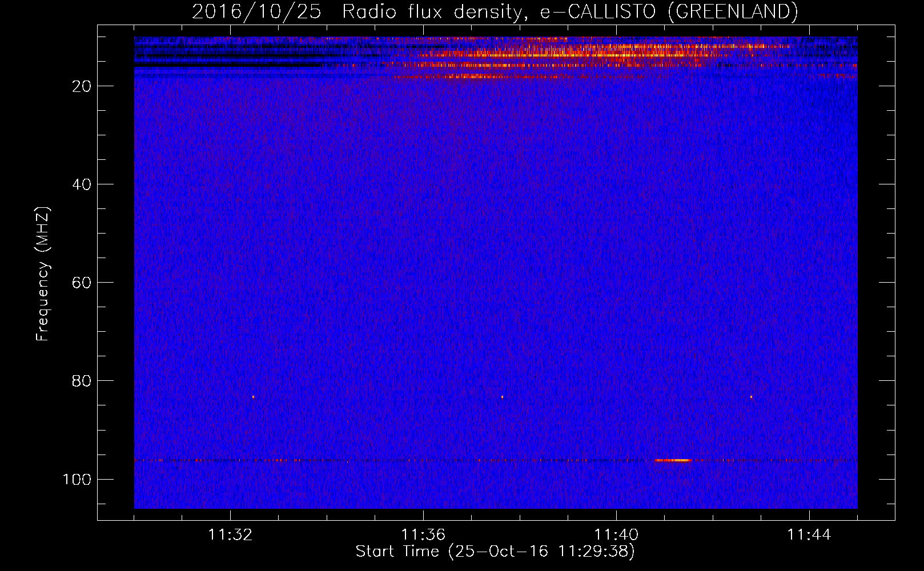
Task: Click the 40 MHz frequency tick label
Action: tap(82, 184)
